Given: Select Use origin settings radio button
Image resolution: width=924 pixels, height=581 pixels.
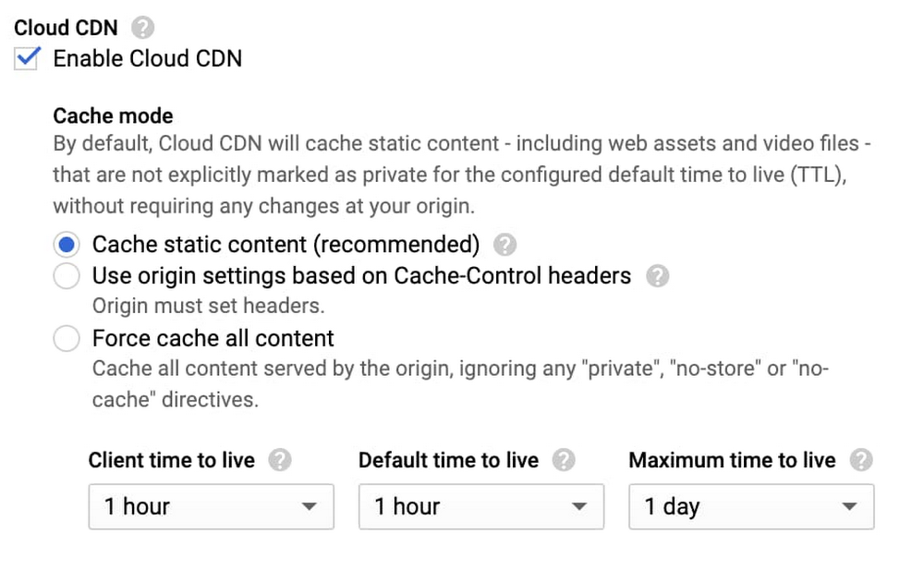Looking at the screenshot, I should tap(67, 276).
